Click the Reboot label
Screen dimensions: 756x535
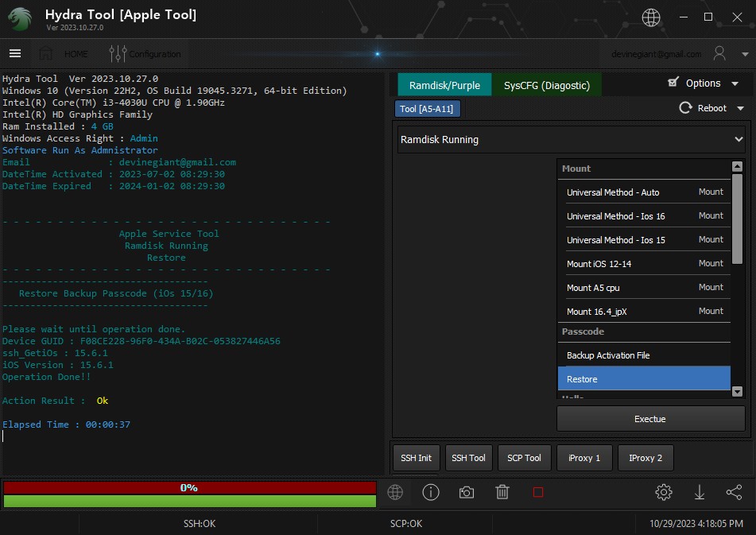711,108
